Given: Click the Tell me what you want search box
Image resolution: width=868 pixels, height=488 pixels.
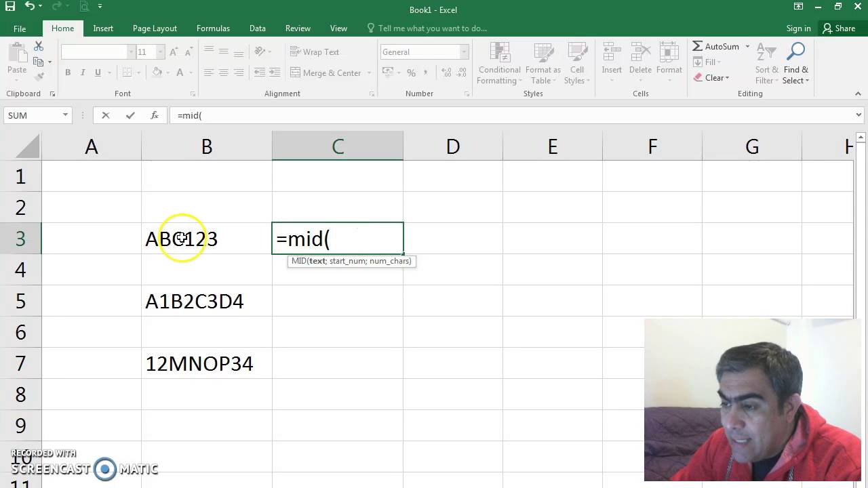Looking at the screenshot, I should (427, 28).
